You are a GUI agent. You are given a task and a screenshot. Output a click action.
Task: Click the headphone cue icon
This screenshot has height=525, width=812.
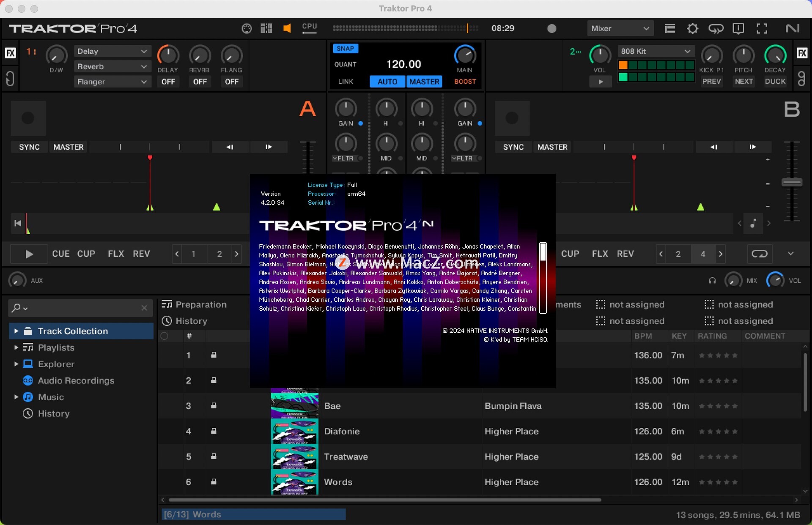tap(713, 281)
